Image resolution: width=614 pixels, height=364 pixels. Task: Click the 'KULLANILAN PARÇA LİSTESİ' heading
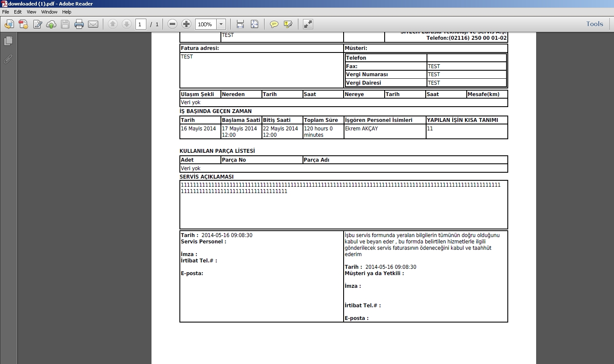(x=217, y=151)
